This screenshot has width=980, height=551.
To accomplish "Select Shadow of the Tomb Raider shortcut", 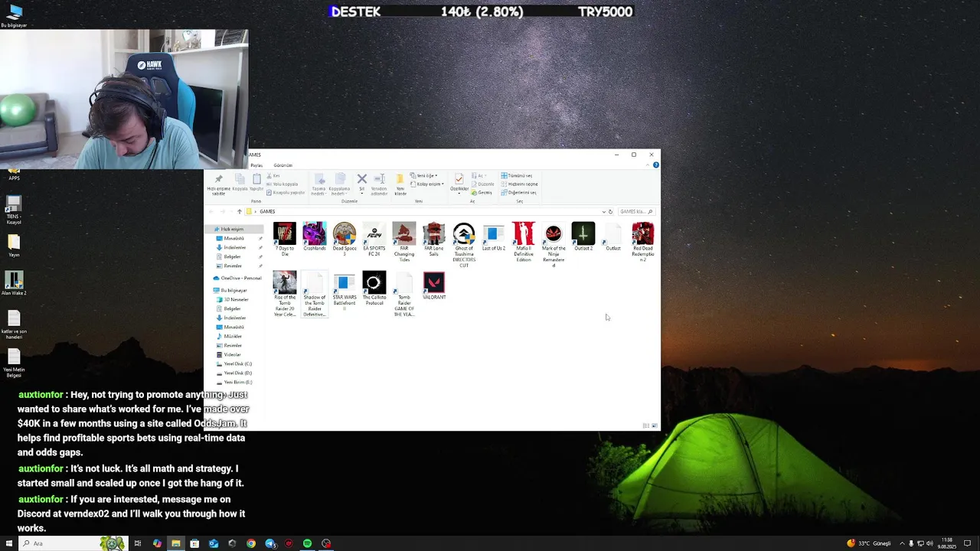I will pyautogui.click(x=314, y=293).
